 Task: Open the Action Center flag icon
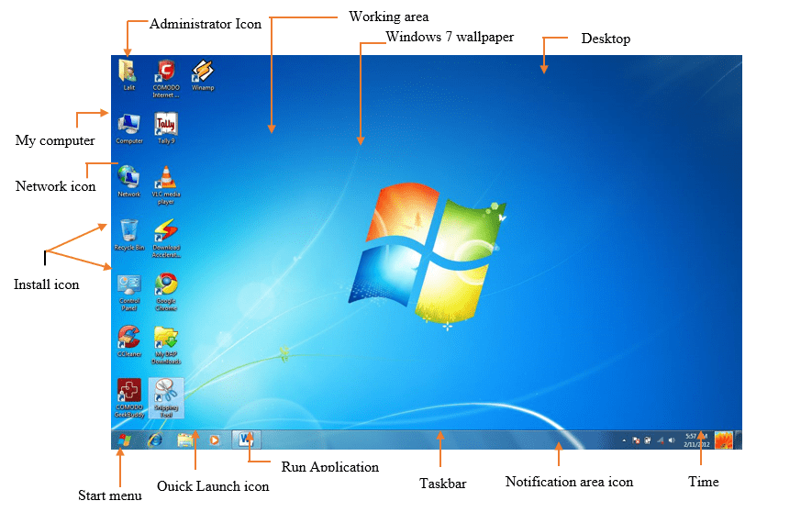pyautogui.click(x=636, y=440)
